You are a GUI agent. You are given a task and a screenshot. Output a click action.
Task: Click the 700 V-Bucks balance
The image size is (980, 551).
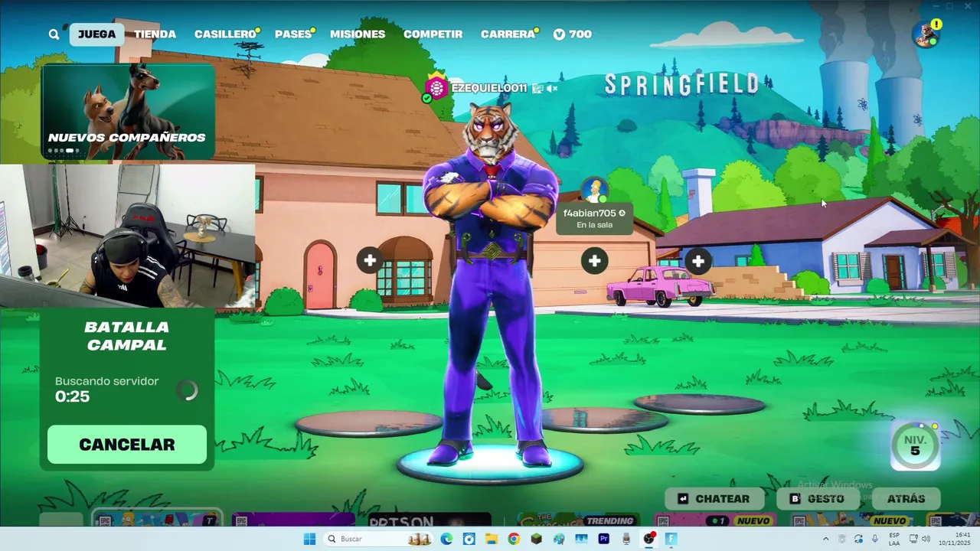pyautogui.click(x=572, y=34)
